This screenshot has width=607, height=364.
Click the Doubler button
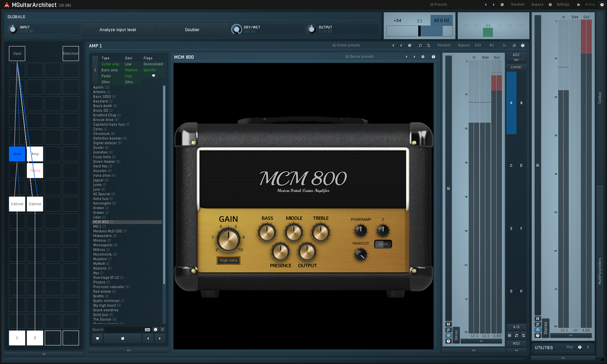(x=192, y=30)
